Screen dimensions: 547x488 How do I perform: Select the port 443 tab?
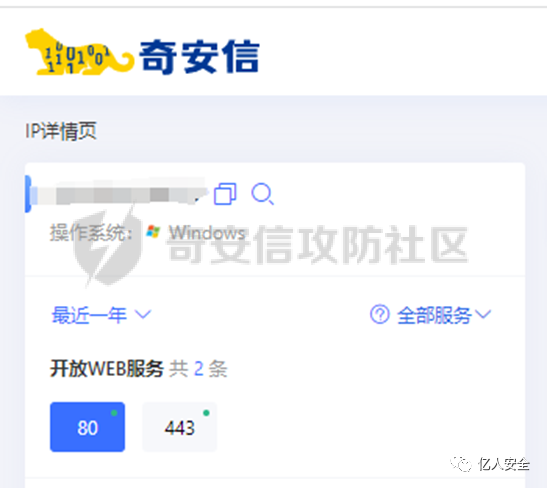click(180, 427)
